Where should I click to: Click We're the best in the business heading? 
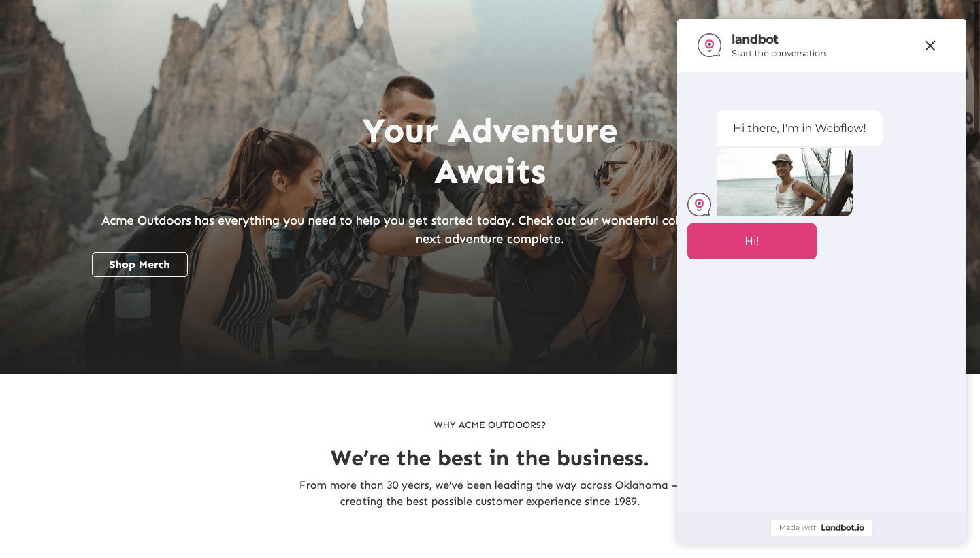[x=490, y=458]
